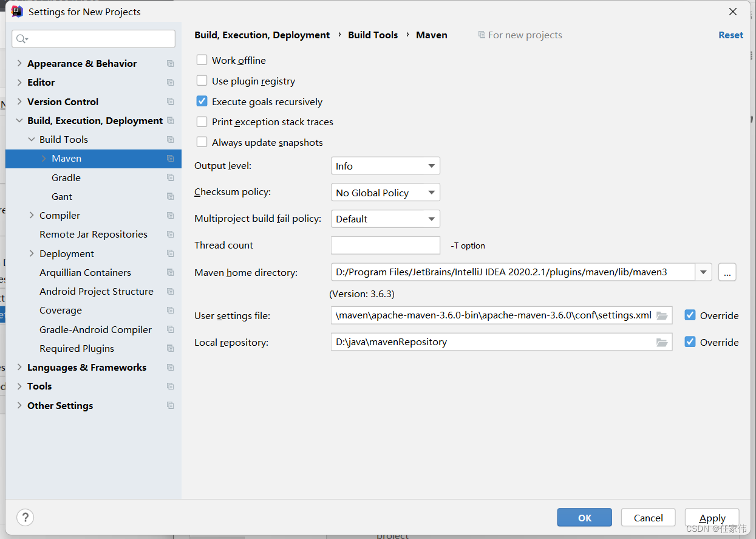The image size is (756, 539).
Task: Click project-level icon beside Version Control
Action: pyautogui.click(x=170, y=101)
